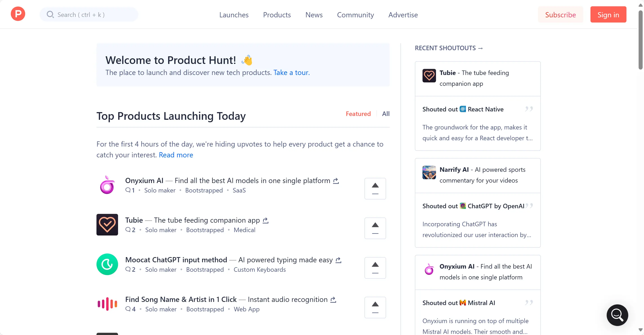
Task: Click the React Native icon
Action: click(x=463, y=109)
